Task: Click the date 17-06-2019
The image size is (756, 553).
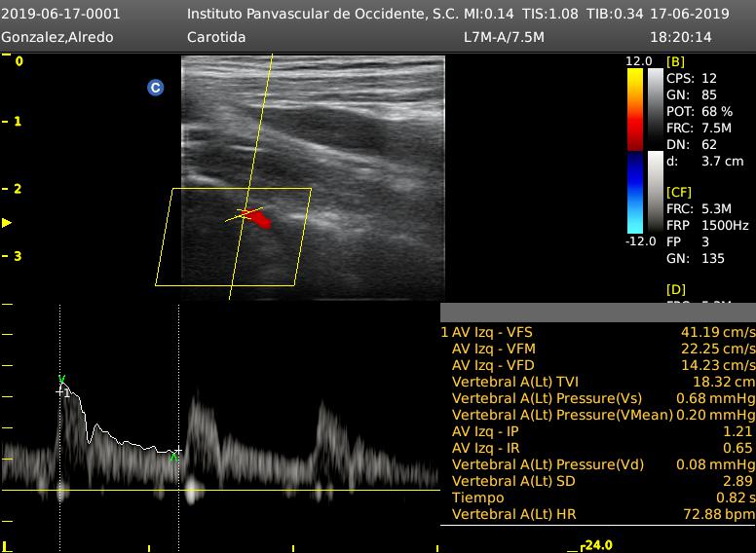Action: tap(690, 14)
